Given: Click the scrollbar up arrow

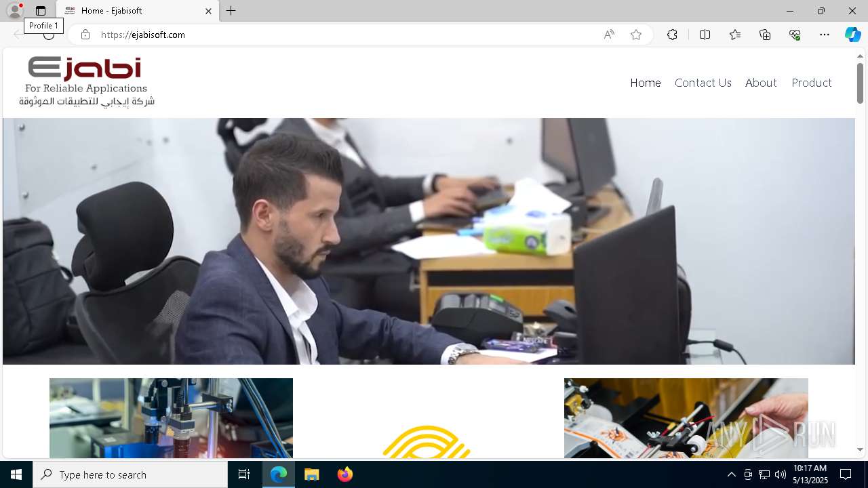Looking at the screenshot, I should point(860,56).
